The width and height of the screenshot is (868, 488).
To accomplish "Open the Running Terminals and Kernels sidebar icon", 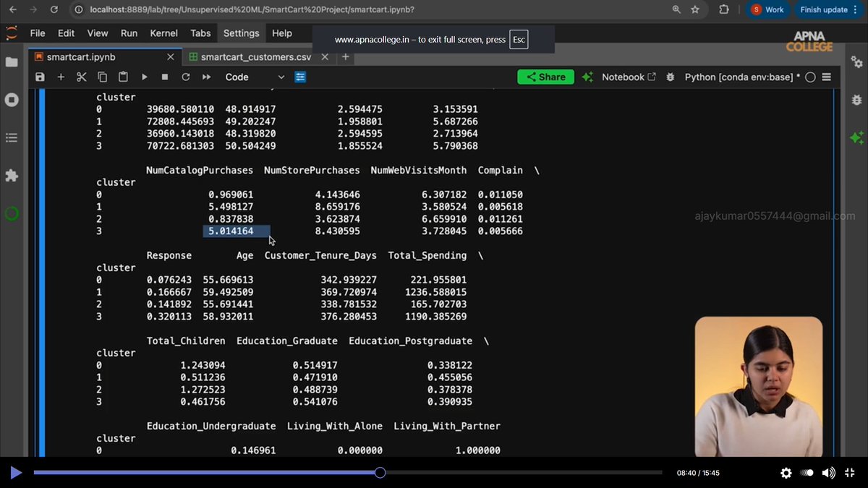I will [12, 100].
